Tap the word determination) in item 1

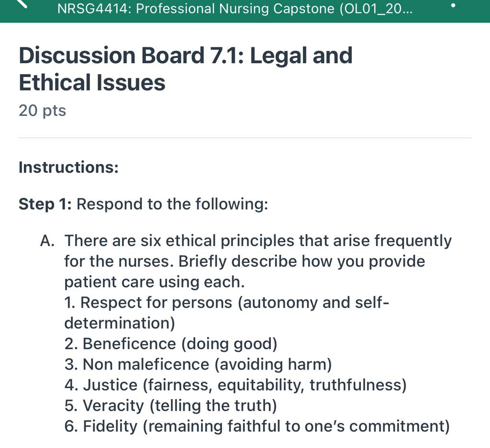click(119, 323)
